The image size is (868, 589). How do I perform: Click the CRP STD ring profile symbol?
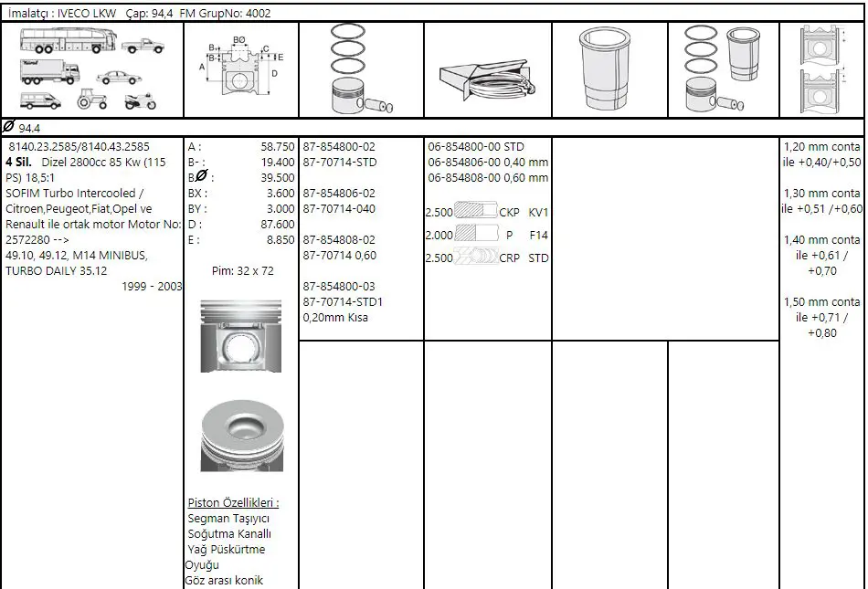pos(475,258)
